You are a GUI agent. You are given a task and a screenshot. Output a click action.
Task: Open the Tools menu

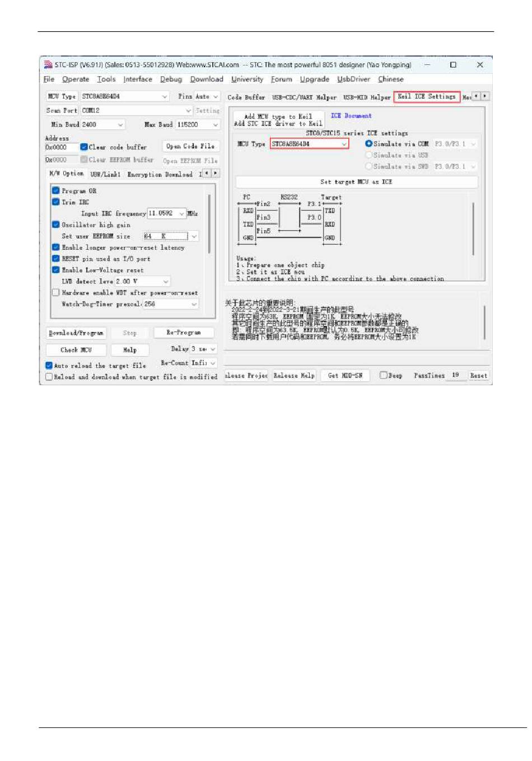pos(106,80)
